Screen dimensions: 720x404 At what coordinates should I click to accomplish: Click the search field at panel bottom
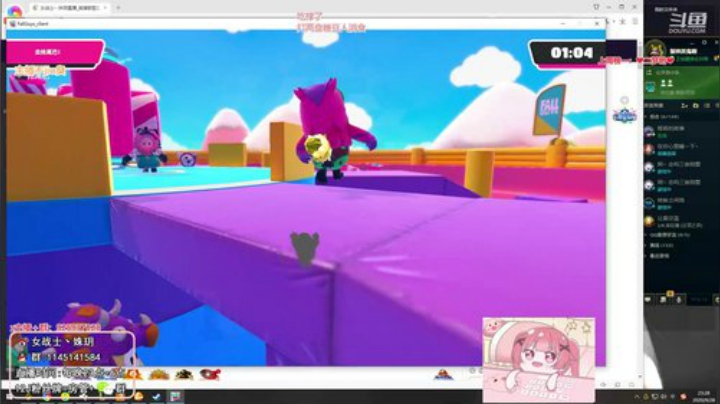pos(699,300)
